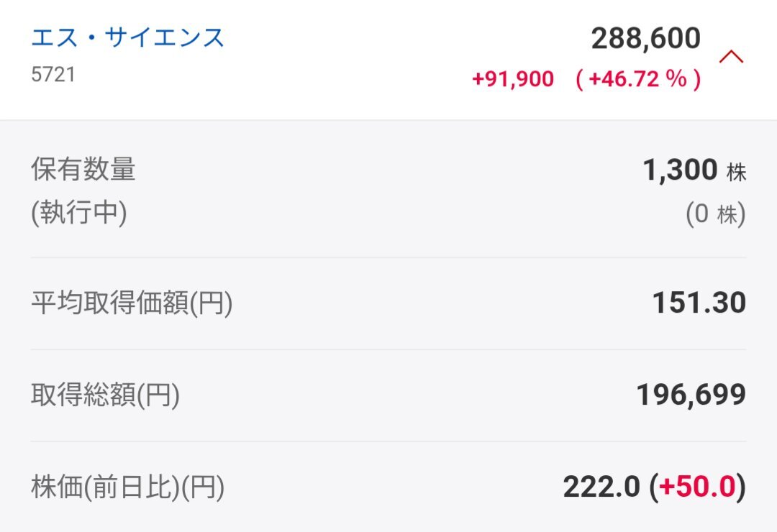Viewport: 777px width, 532px height.
Task: Click the 46.72 number inside the parentheses
Action: pyautogui.click(x=623, y=78)
